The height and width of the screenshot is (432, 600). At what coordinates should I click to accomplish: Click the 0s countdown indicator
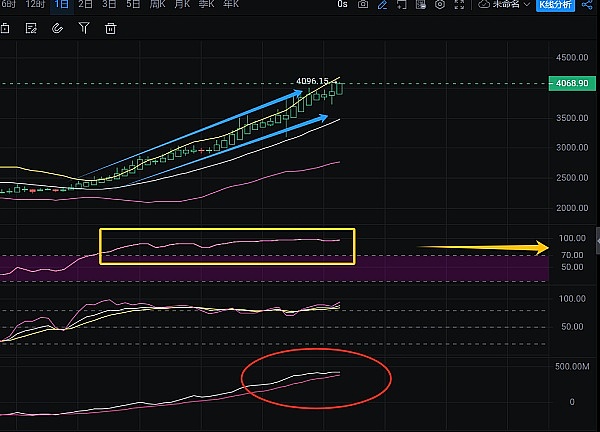point(343,5)
